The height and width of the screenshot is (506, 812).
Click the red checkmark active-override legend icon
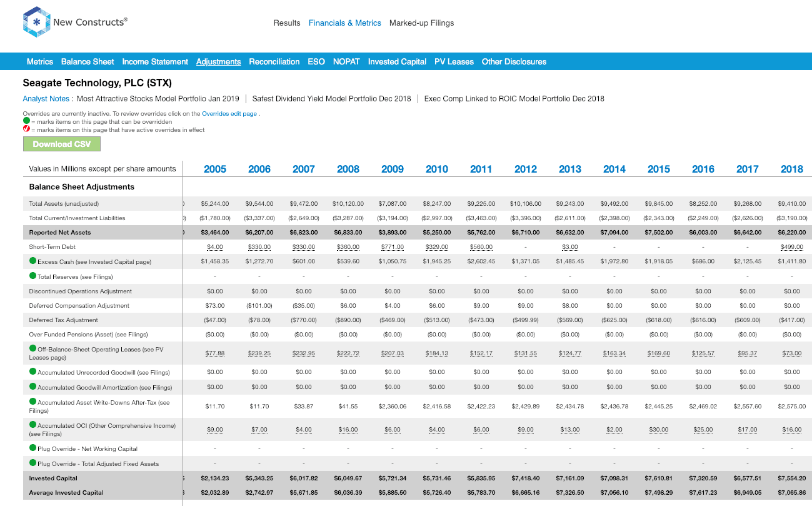coord(26,129)
